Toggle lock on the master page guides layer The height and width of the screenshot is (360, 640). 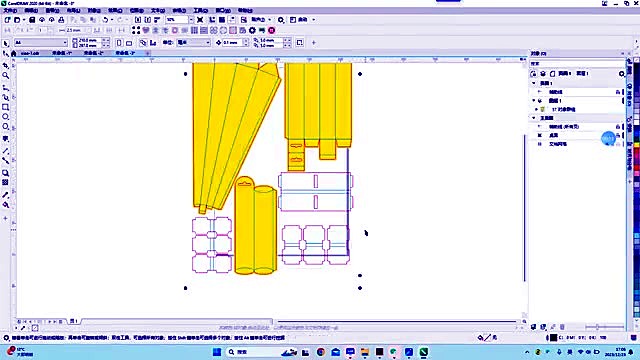click(x=618, y=127)
